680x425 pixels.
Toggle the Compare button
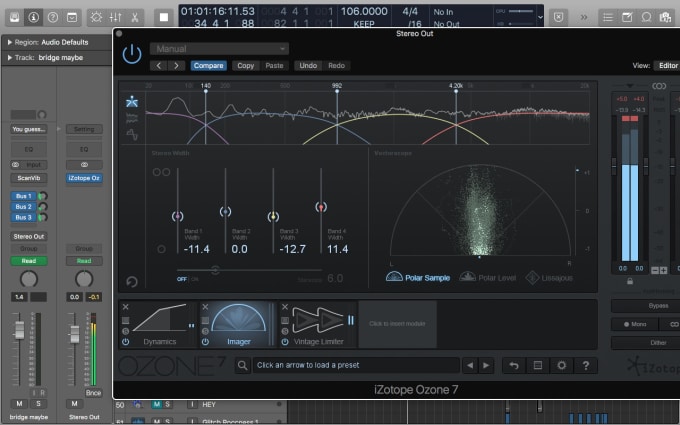click(x=209, y=65)
